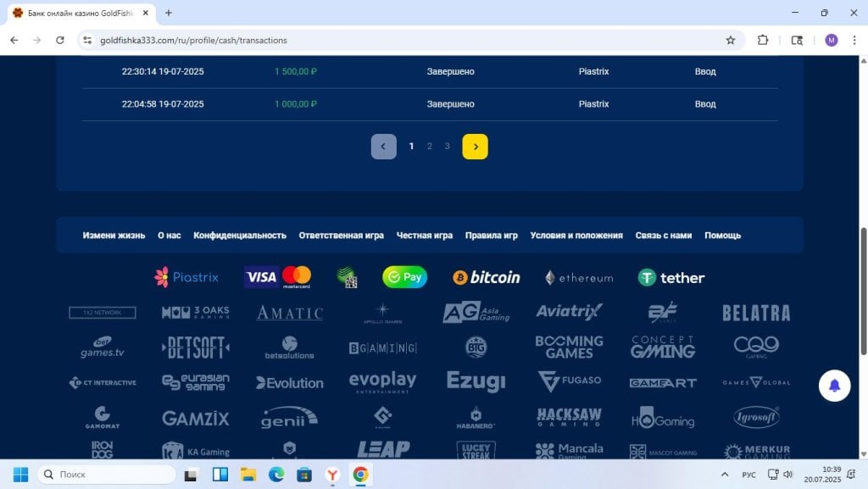Image resolution: width=868 pixels, height=489 pixels.
Task: Open Честная игра page
Action: pyautogui.click(x=425, y=235)
